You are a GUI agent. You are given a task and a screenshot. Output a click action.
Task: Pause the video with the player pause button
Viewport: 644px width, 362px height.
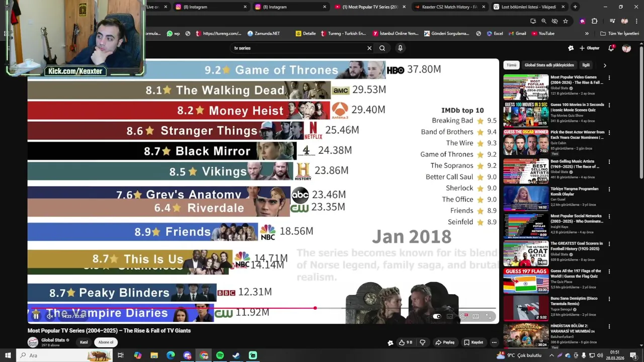point(36,316)
